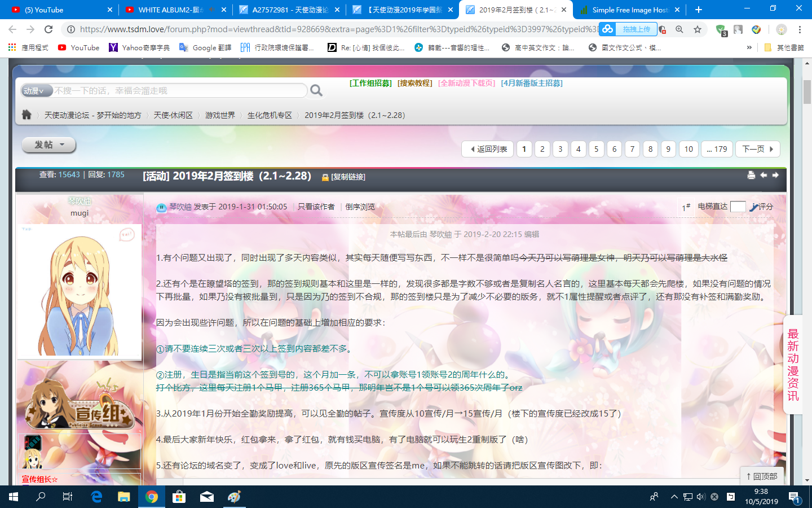Click the gray hand-pointer extension icon

pos(738,29)
